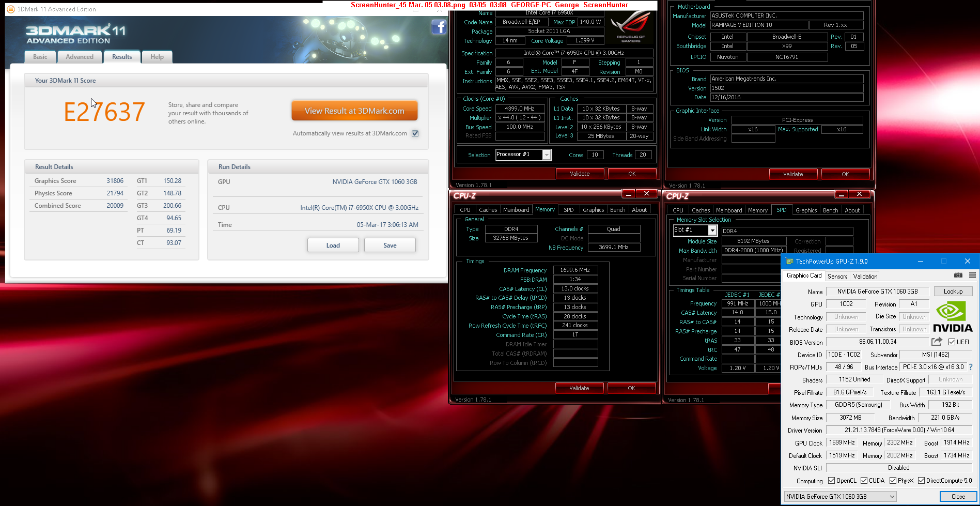This screenshot has height=506, width=980.
Task: Toggle the PhysX checkbox
Action: 893,480
